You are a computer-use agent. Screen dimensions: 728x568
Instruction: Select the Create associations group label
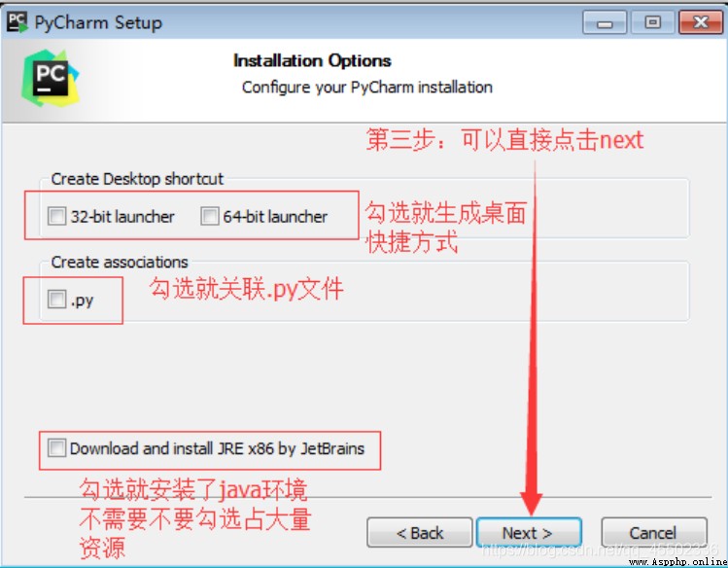pyautogui.click(x=120, y=262)
